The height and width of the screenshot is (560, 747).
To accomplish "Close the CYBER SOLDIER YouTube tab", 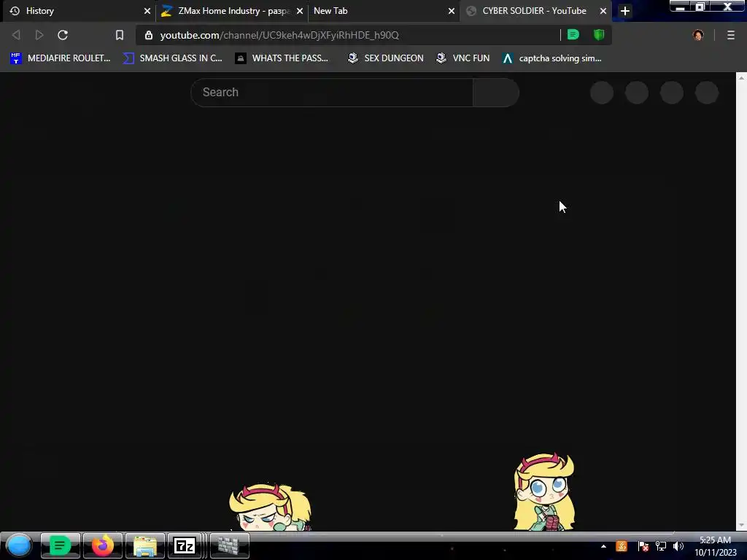I will (603, 11).
